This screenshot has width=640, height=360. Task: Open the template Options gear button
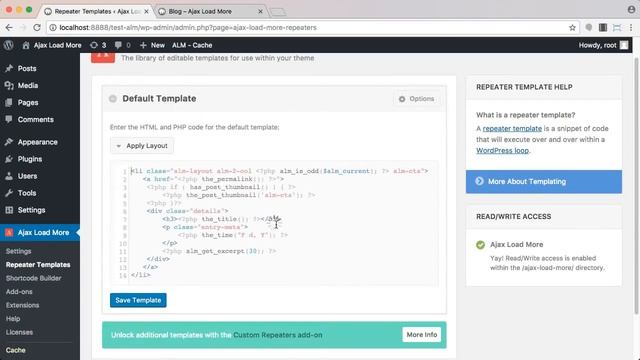(417, 99)
